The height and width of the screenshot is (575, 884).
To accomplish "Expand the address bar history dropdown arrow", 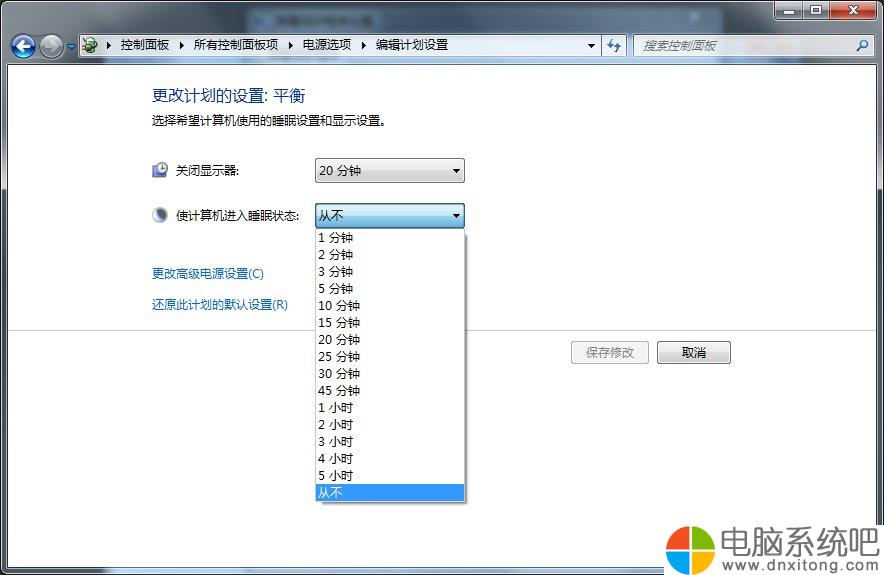I will tap(590, 45).
